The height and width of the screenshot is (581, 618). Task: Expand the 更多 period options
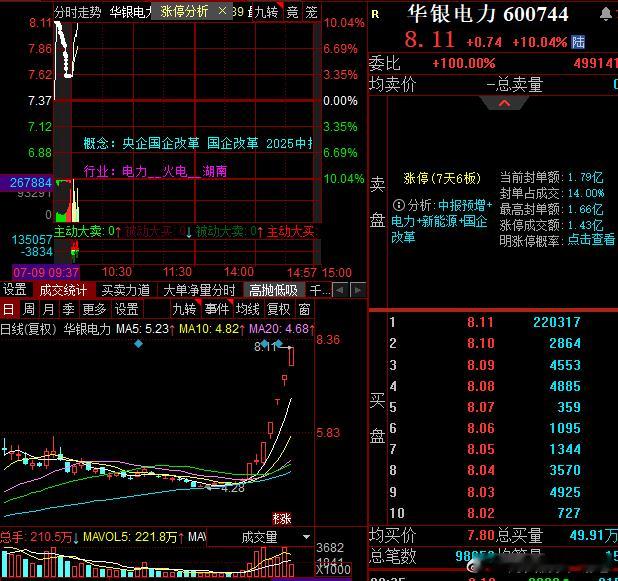pyautogui.click(x=94, y=309)
